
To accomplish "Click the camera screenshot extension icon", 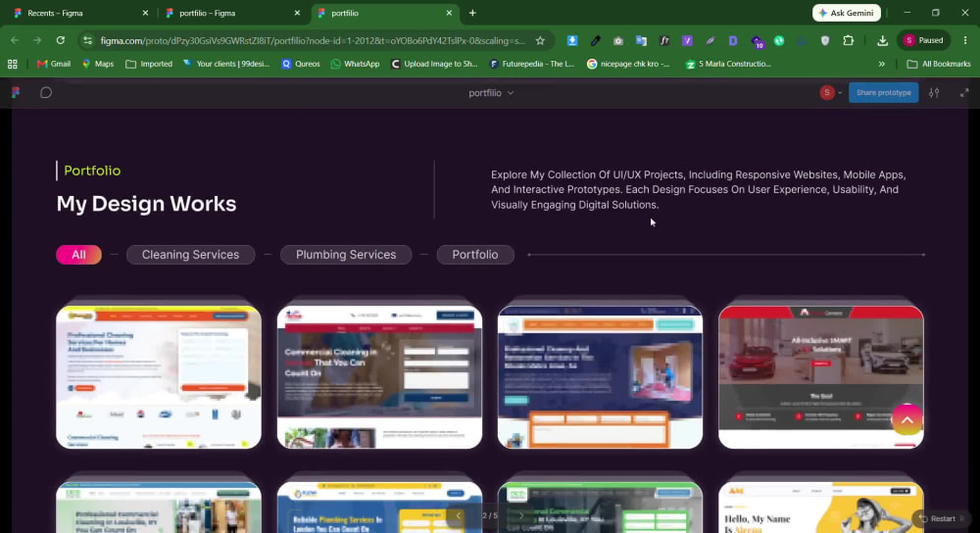I will 618,40.
